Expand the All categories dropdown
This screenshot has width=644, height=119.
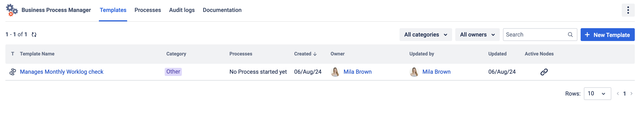tap(425, 34)
